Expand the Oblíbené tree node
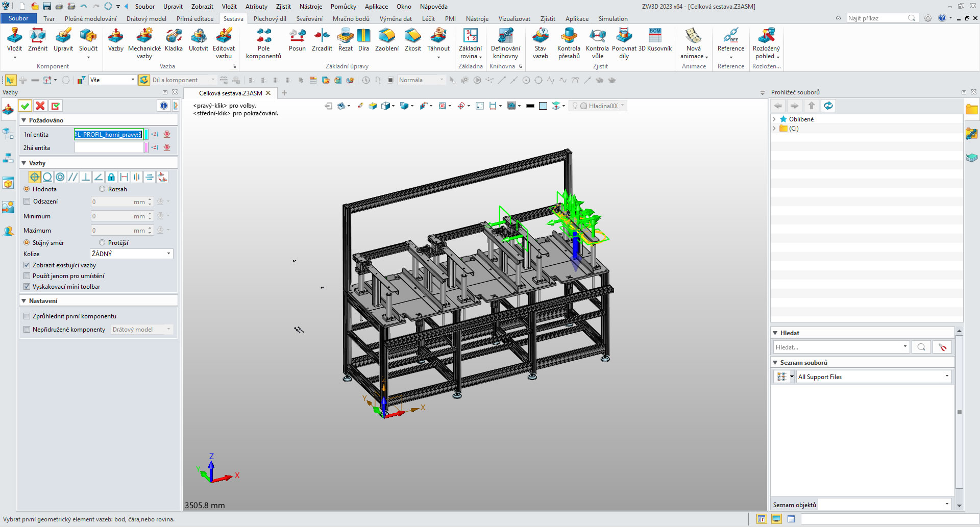This screenshot has width=980, height=527. 774,119
